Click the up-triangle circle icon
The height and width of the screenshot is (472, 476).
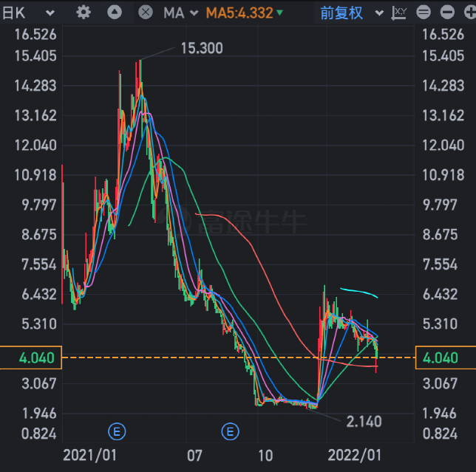tap(115, 13)
